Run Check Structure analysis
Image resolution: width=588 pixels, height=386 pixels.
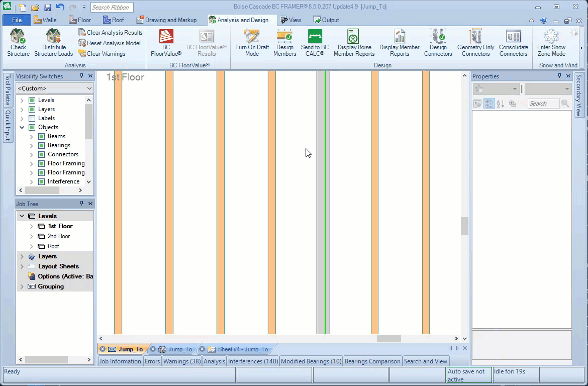[18, 43]
